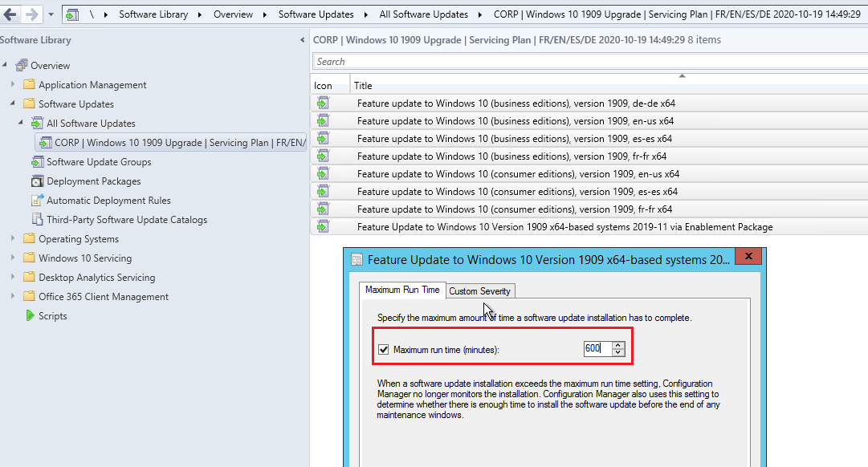
Task: Click the Office 365 Client Management folder icon
Action: [29, 297]
